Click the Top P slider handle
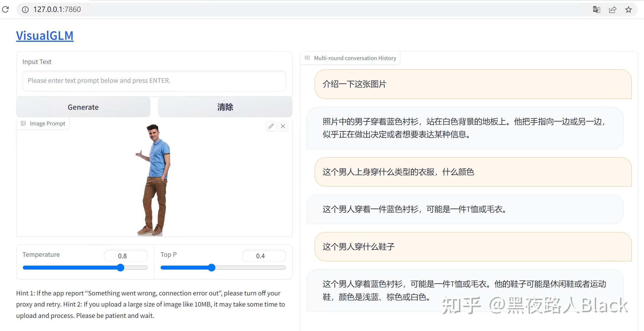 (x=211, y=268)
